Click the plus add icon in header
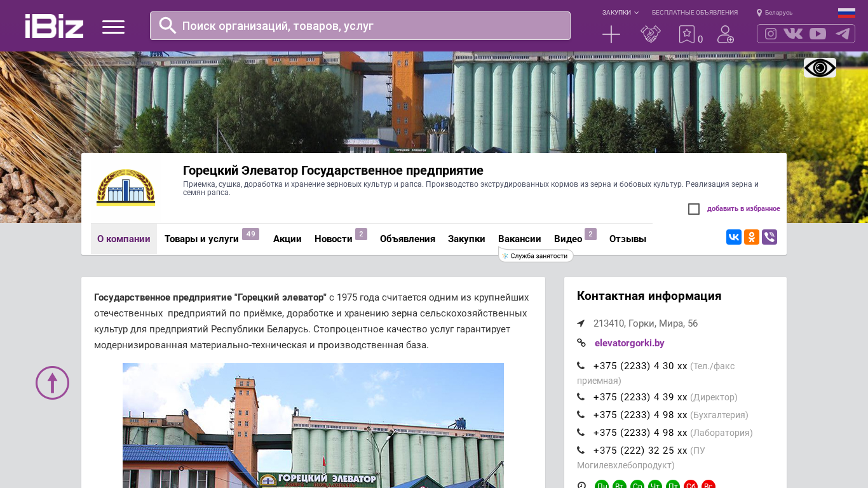Image resolution: width=868 pixels, height=488 pixels. point(611,34)
